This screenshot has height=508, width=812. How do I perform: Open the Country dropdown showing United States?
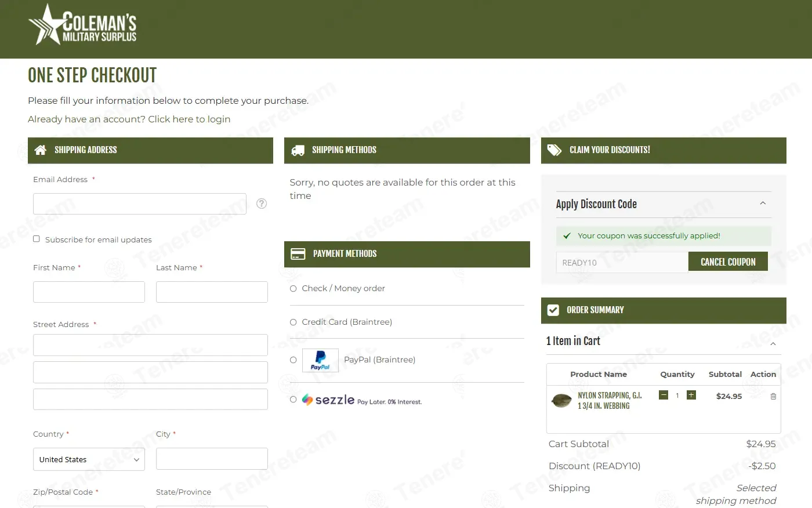tap(89, 459)
